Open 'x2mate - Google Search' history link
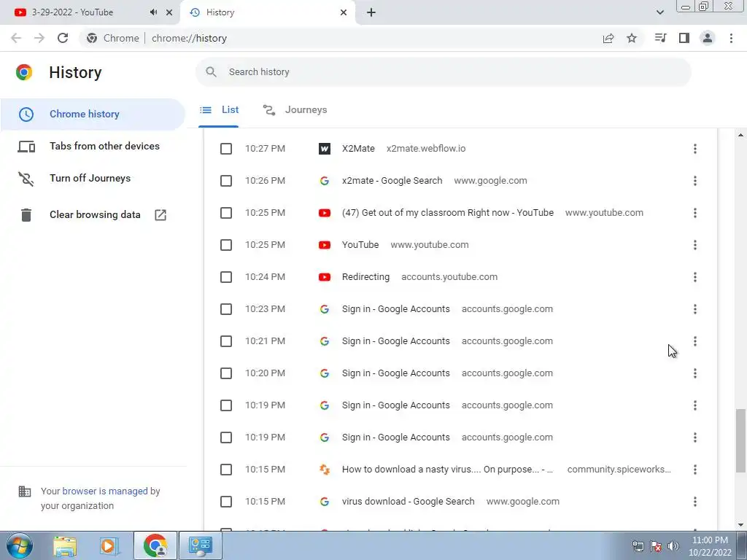The image size is (747, 560). [392, 181]
